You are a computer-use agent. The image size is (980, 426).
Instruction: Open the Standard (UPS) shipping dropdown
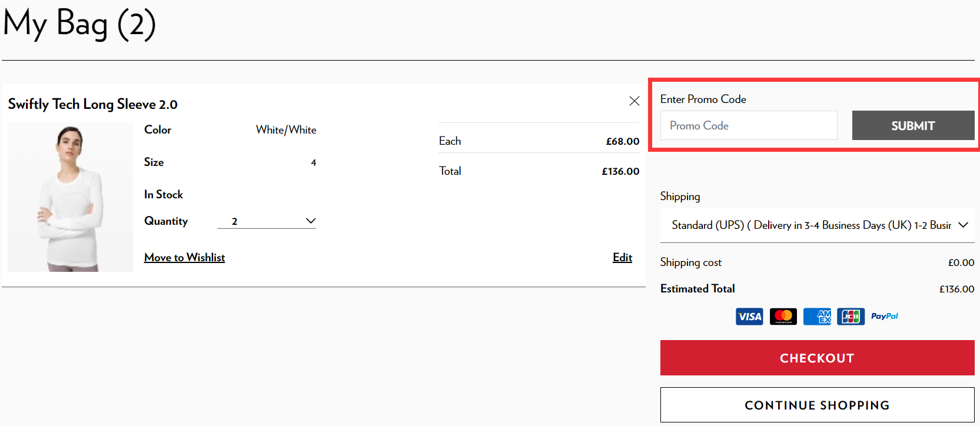pyautogui.click(x=817, y=225)
